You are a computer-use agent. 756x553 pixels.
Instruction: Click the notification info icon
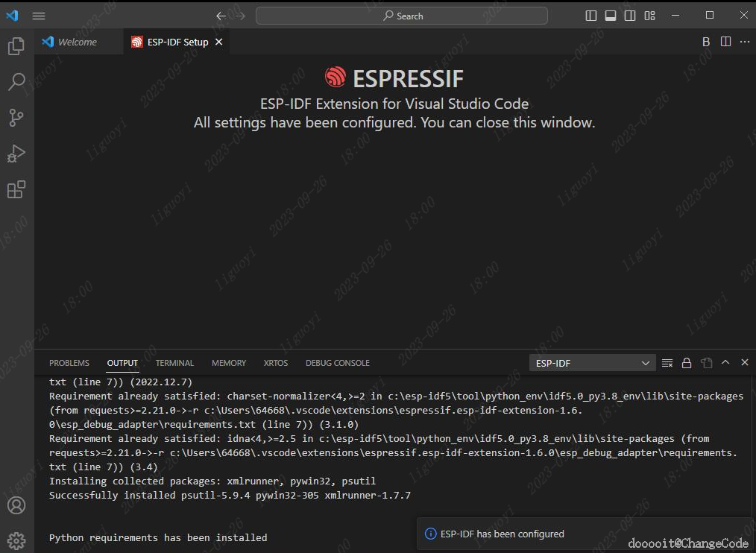[x=430, y=534]
